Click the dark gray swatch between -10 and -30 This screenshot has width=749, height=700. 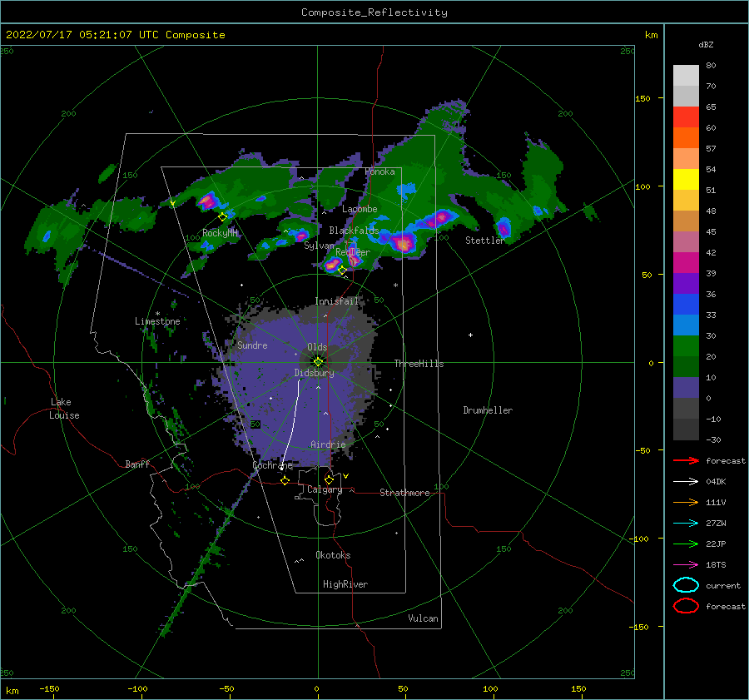686,429
